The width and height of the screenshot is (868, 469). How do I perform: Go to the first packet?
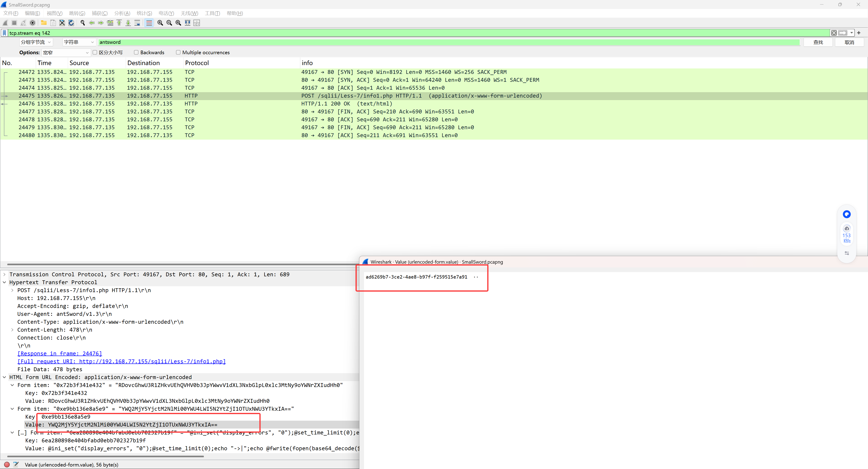click(119, 23)
